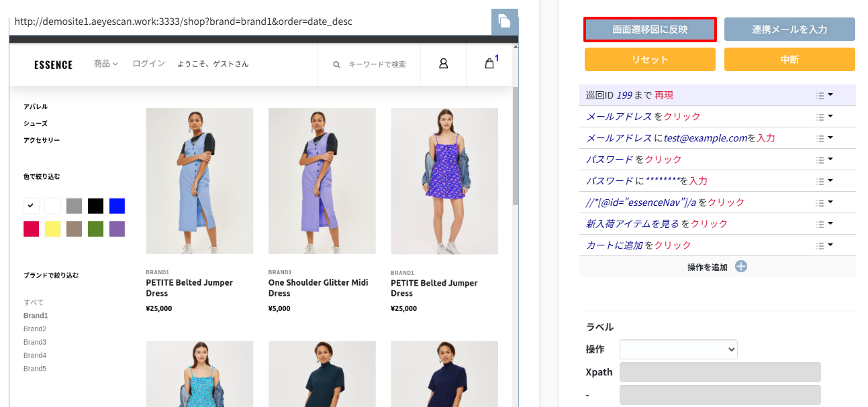Filter by Brand3
This screenshot has width=868, height=407.
(x=35, y=343)
